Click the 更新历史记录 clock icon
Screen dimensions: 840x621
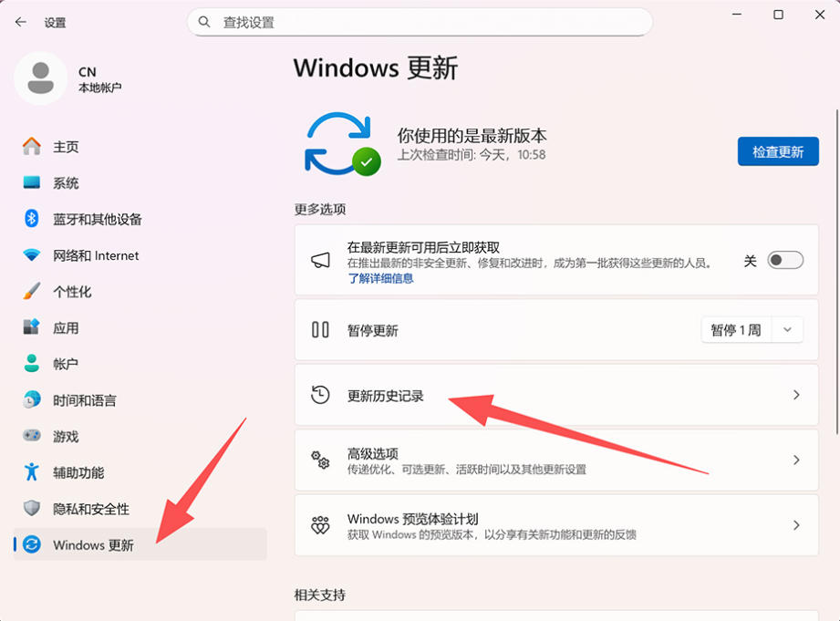tap(320, 395)
